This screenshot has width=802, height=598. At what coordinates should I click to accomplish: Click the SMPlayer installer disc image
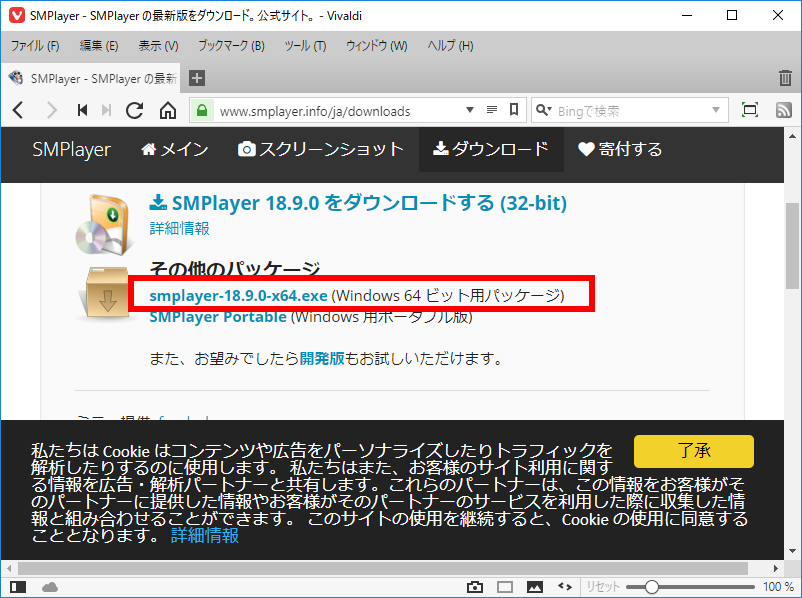[x=105, y=224]
